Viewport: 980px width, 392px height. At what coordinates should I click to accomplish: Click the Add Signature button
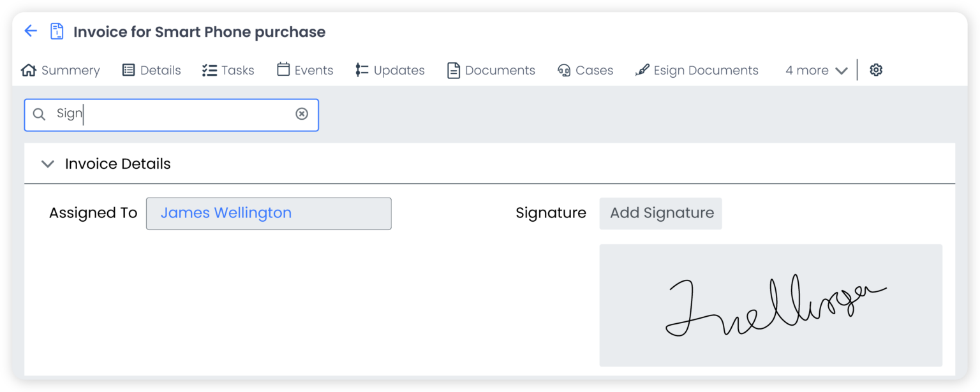(x=660, y=214)
